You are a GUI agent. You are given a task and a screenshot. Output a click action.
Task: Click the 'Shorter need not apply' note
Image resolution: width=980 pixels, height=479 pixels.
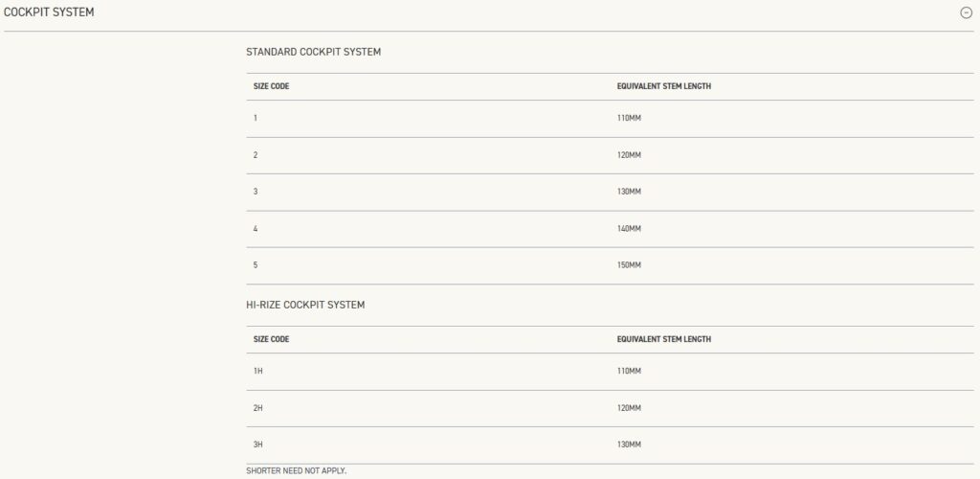point(296,470)
